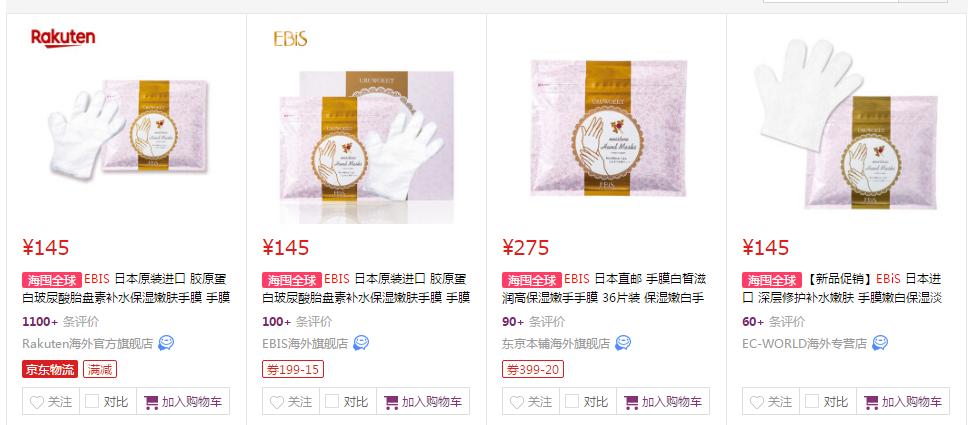The image size is (978, 425).
Task: Follow the ¥275 product with heart icon
Action: click(531, 401)
